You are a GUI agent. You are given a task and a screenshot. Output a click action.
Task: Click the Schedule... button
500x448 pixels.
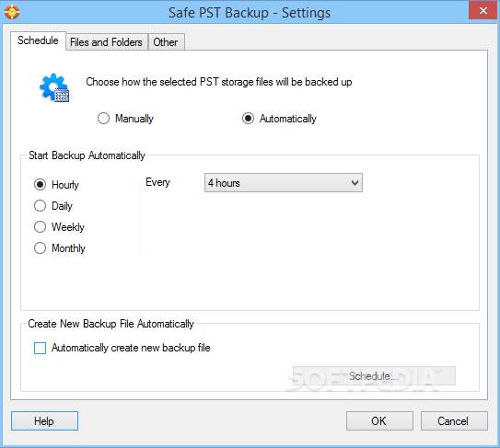(374, 376)
